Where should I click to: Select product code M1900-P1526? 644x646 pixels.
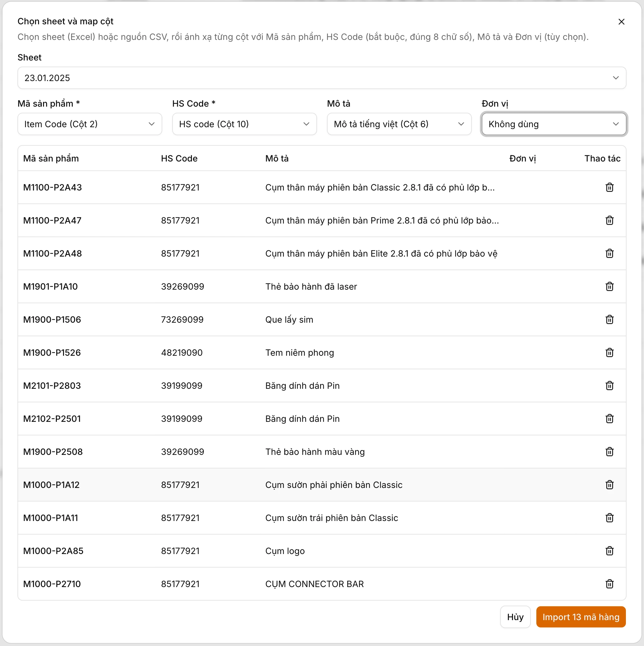click(x=52, y=353)
